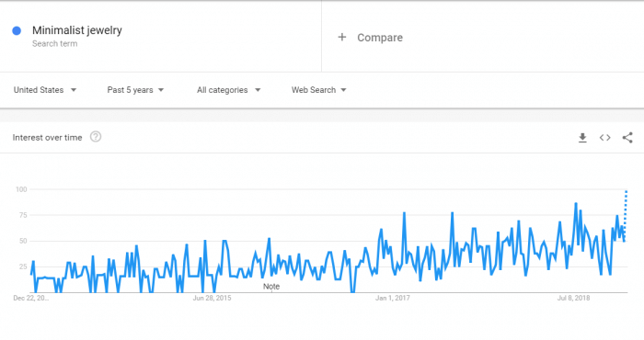644x340 pixels.
Task: Expand the United States region dropdown
Action: (x=45, y=90)
